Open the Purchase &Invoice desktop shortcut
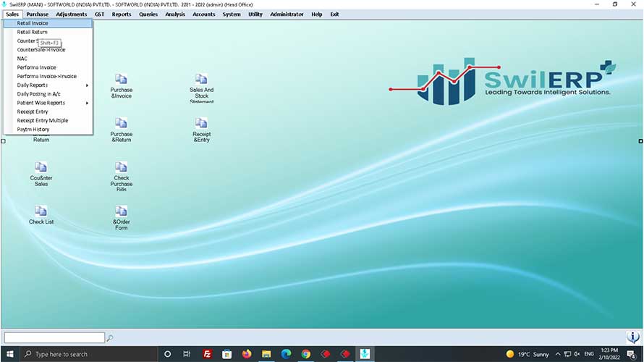The width and height of the screenshot is (644, 362). (121, 86)
